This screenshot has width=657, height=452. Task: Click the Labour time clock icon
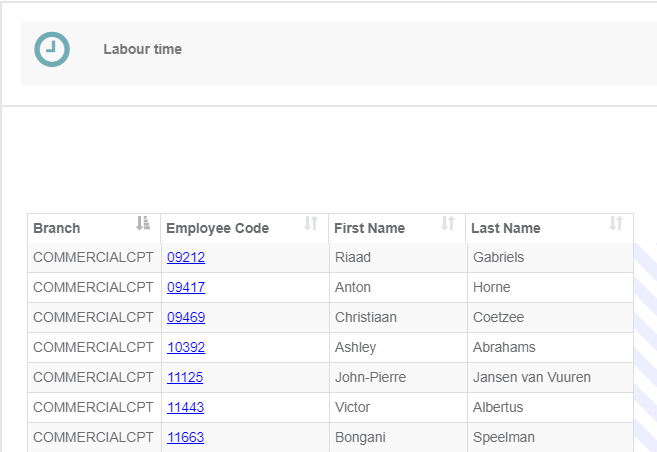tap(52, 49)
